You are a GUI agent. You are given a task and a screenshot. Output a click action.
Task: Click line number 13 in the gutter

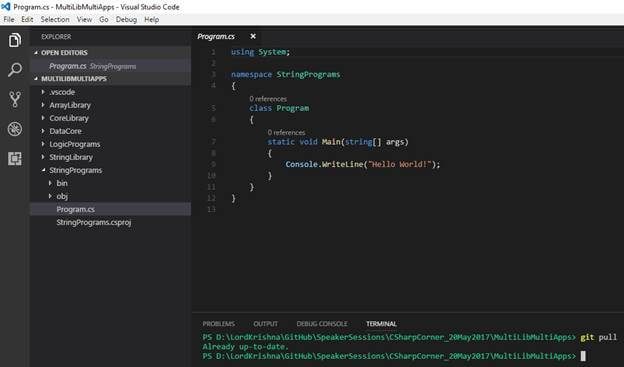[x=211, y=209]
